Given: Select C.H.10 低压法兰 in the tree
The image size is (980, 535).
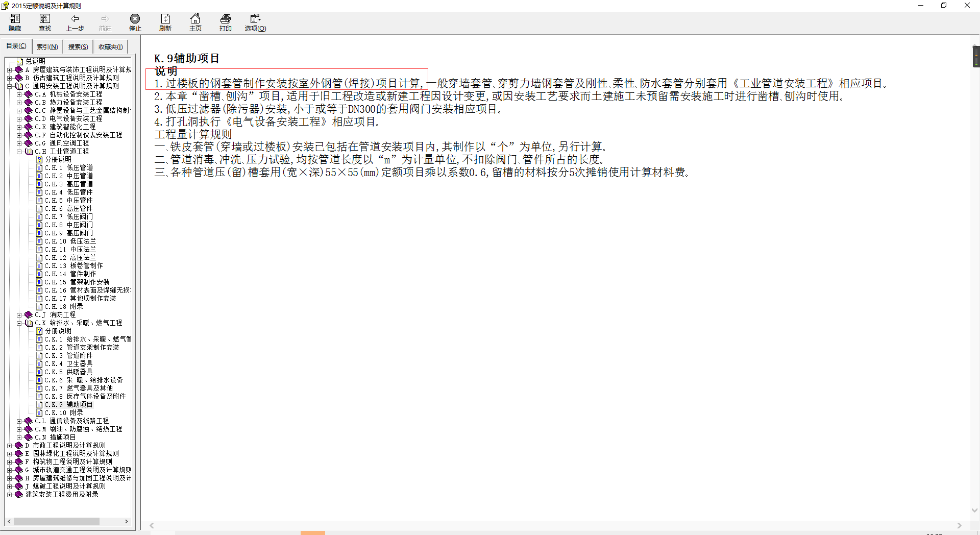Looking at the screenshot, I should [70, 241].
